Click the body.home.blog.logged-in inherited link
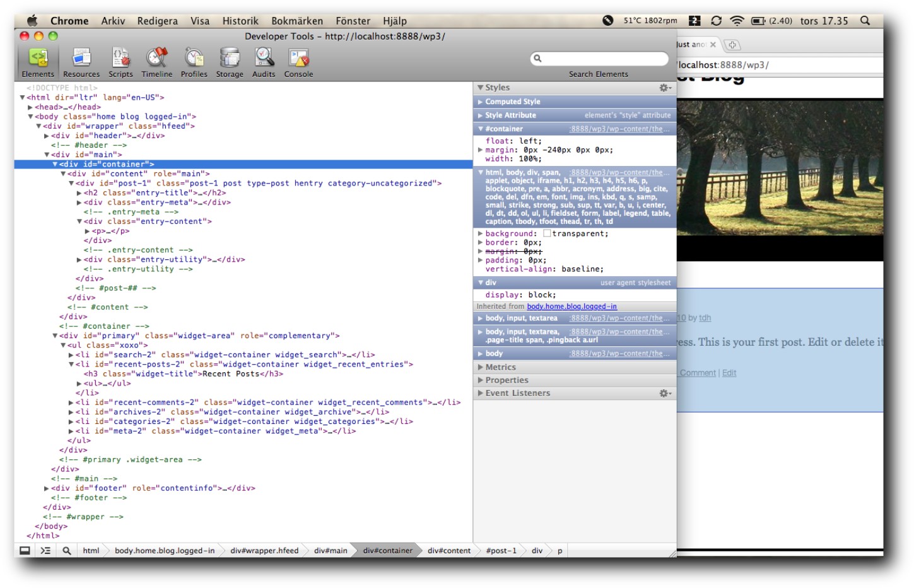This screenshot has width=914, height=588. [x=571, y=307]
